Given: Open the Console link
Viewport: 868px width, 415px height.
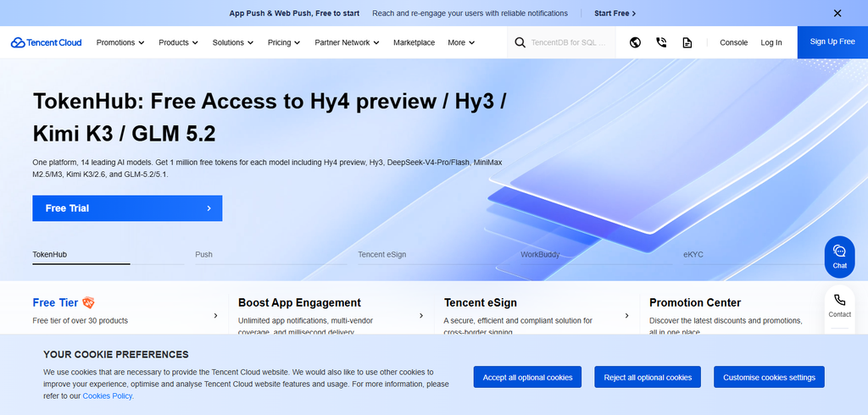Looking at the screenshot, I should [x=733, y=42].
